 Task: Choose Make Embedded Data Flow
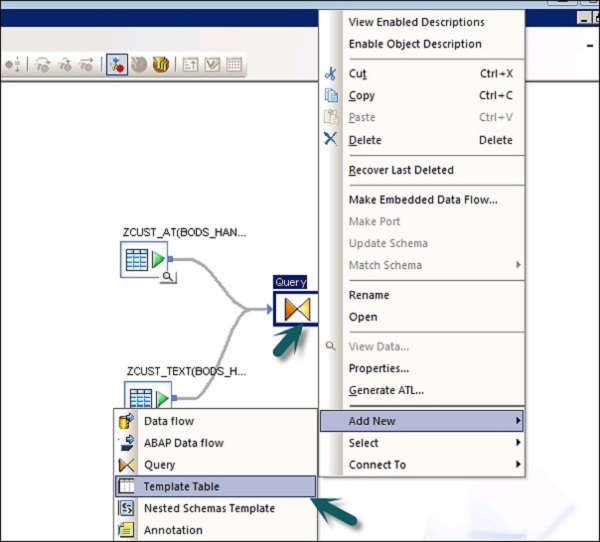tap(422, 199)
